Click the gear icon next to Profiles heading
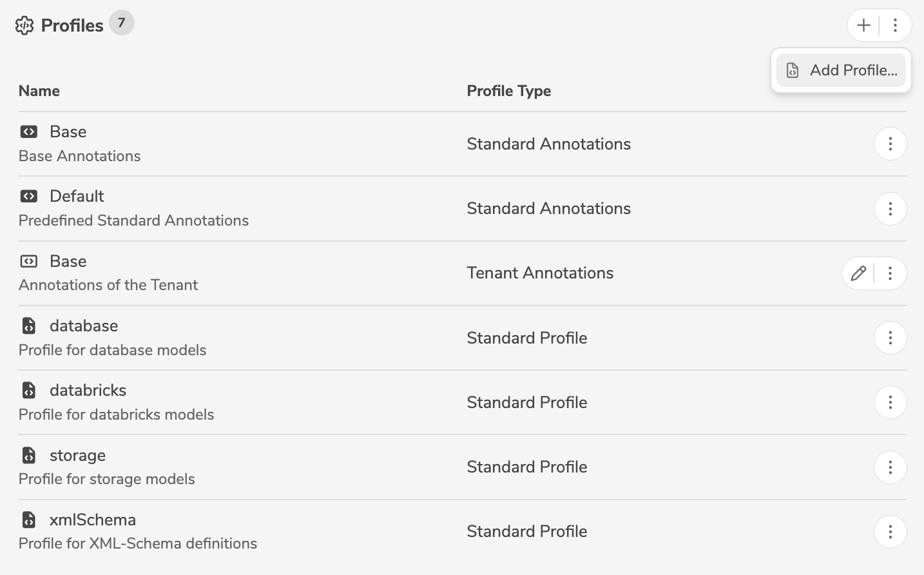 [24, 25]
